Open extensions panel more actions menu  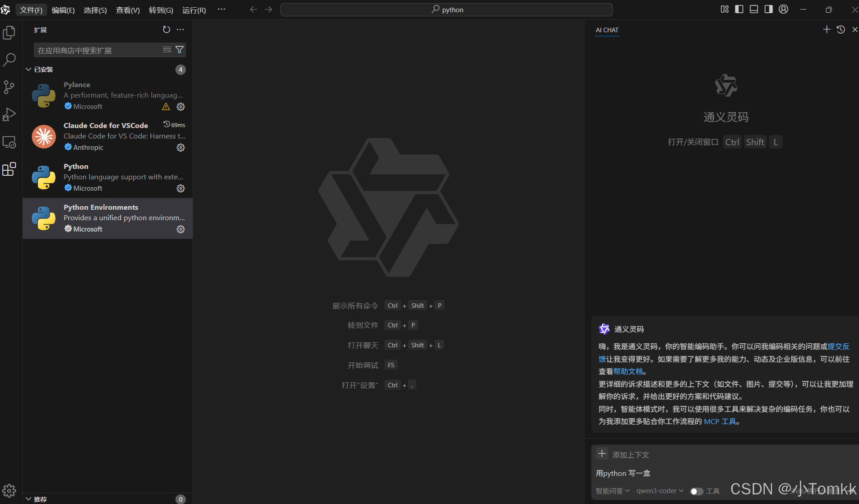tap(180, 30)
